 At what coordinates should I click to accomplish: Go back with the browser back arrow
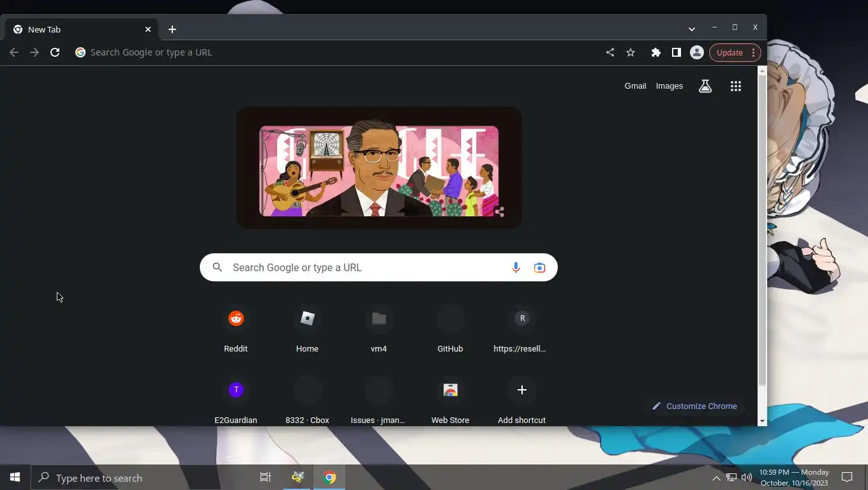click(14, 52)
